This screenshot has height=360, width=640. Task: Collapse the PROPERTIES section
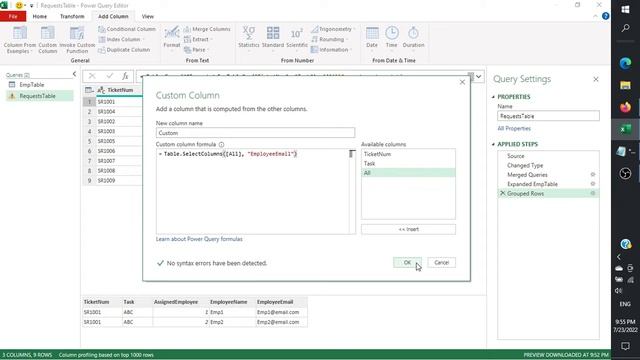click(x=493, y=97)
